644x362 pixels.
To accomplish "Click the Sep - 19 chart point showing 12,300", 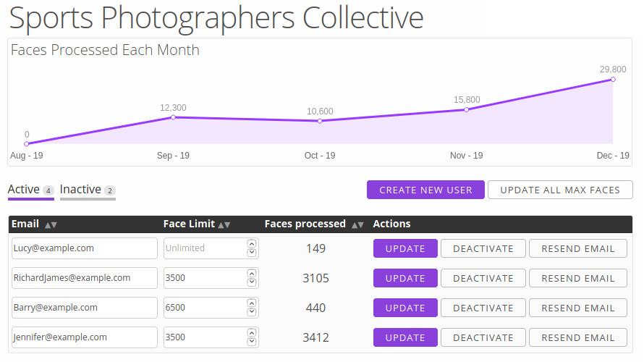I will tap(173, 117).
